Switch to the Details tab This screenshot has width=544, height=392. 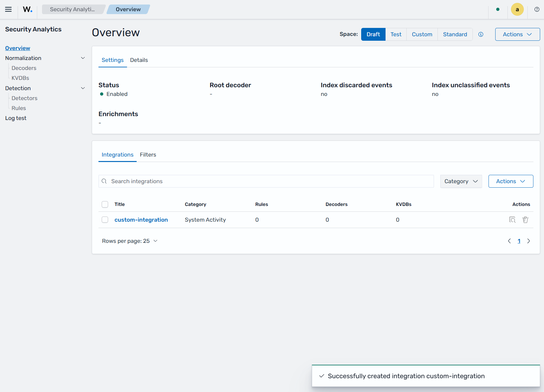click(x=139, y=60)
